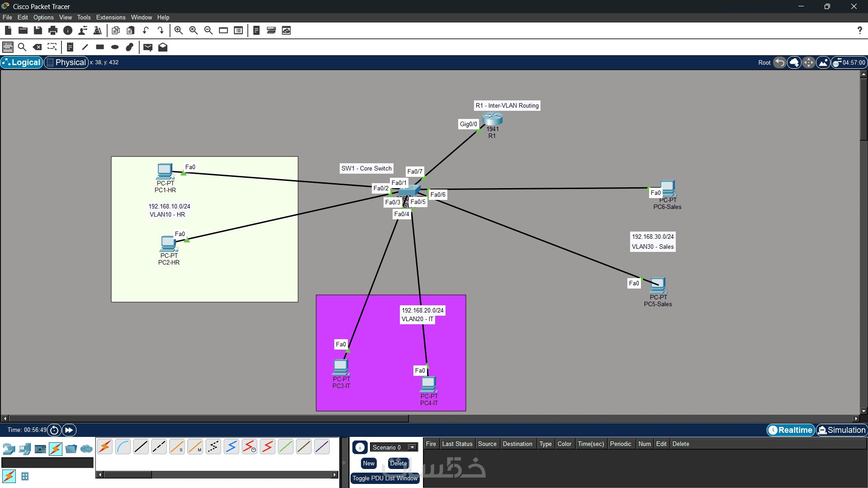Open the Scenario 0 dropdown
The width and height of the screenshot is (868, 488).
(x=394, y=447)
